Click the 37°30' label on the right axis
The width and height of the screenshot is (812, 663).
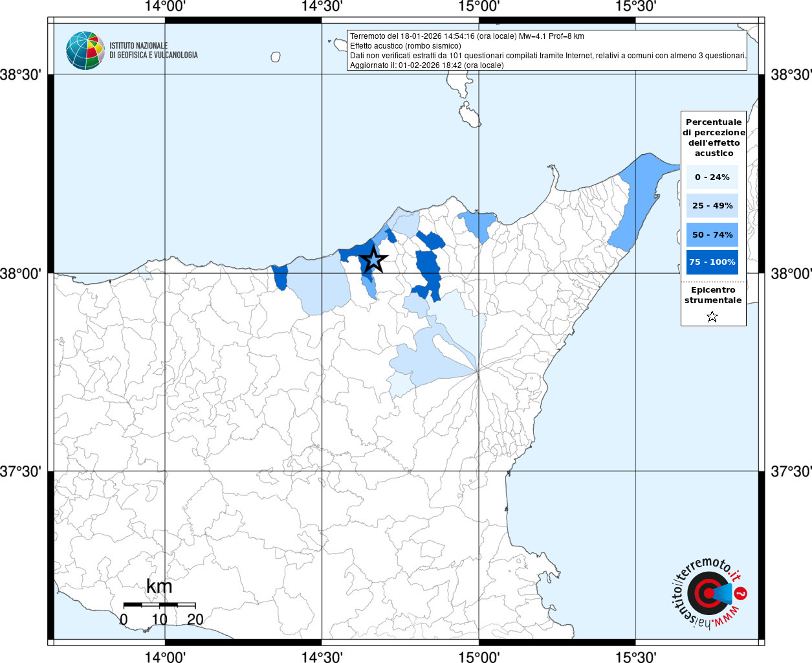click(x=791, y=471)
